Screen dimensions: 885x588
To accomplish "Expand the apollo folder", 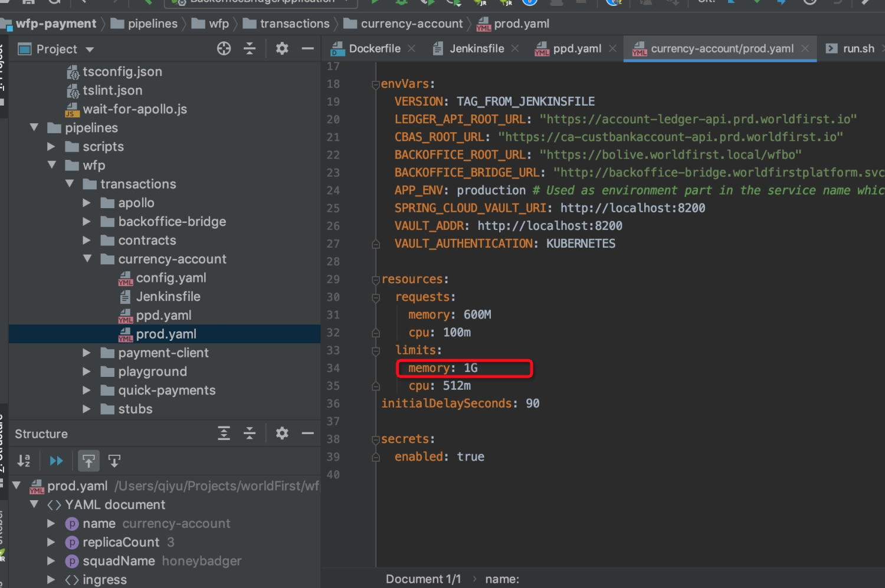I will (x=87, y=203).
